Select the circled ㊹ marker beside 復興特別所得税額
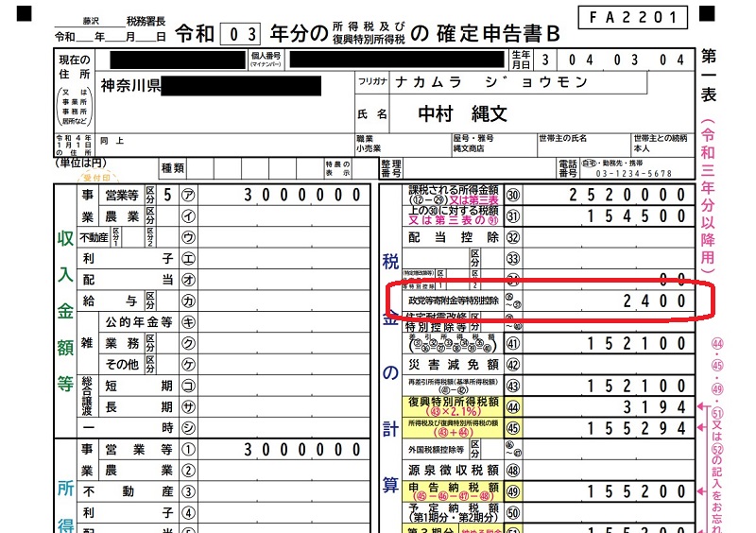 (514, 407)
